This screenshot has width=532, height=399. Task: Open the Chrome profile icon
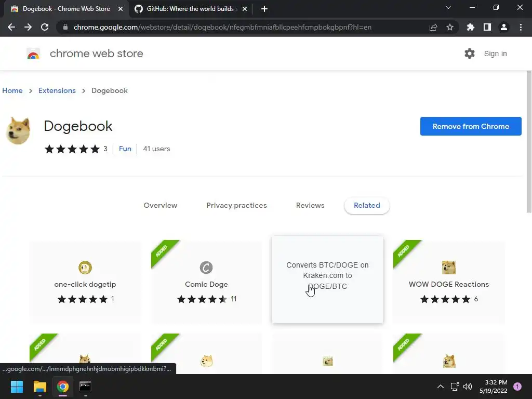click(x=504, y=27)
